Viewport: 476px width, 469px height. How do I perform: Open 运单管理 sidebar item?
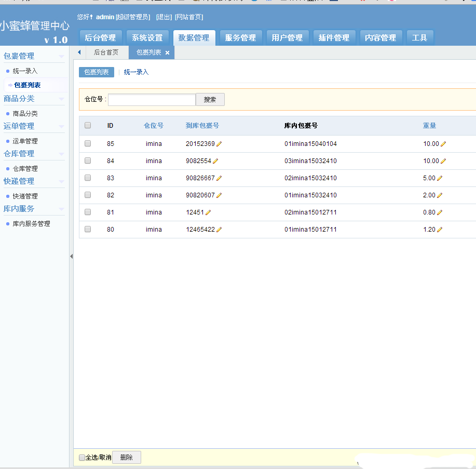pos(25,141)
